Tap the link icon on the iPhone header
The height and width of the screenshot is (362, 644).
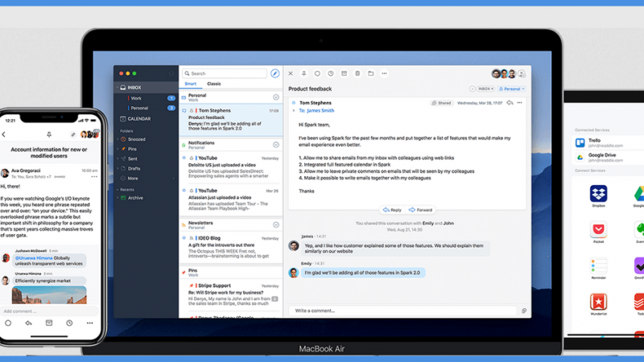tap(73, 134)
